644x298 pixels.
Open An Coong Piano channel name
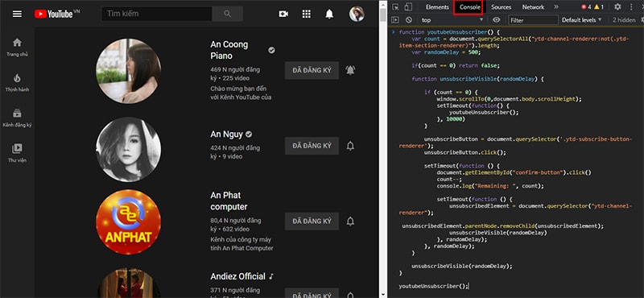pyautogui.click(x=229, y=50)
